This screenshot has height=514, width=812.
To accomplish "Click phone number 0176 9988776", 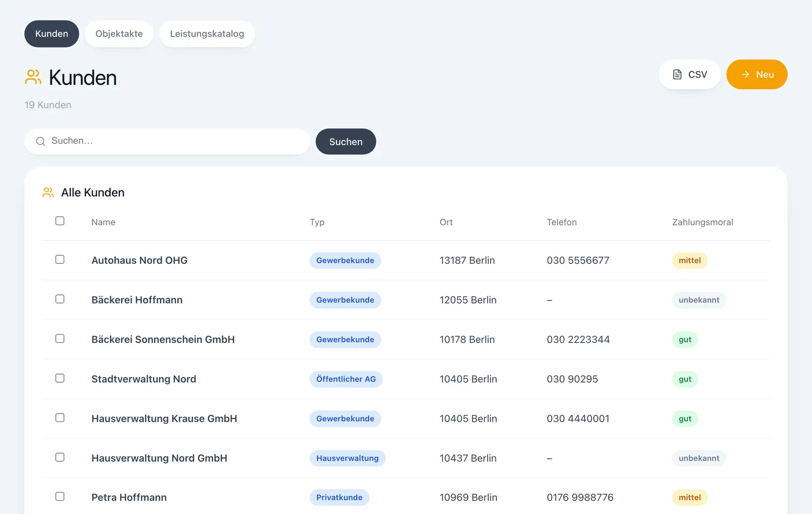I will tap(580, 497).
